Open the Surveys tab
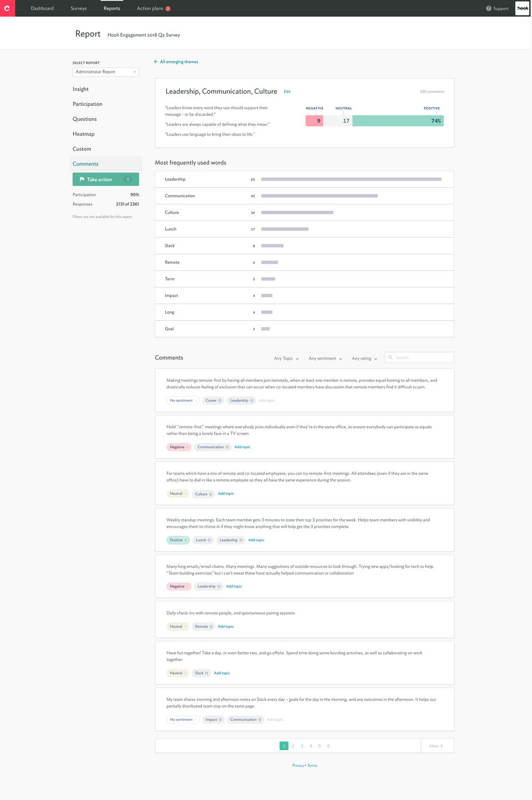532x800 pixels. 79,8
